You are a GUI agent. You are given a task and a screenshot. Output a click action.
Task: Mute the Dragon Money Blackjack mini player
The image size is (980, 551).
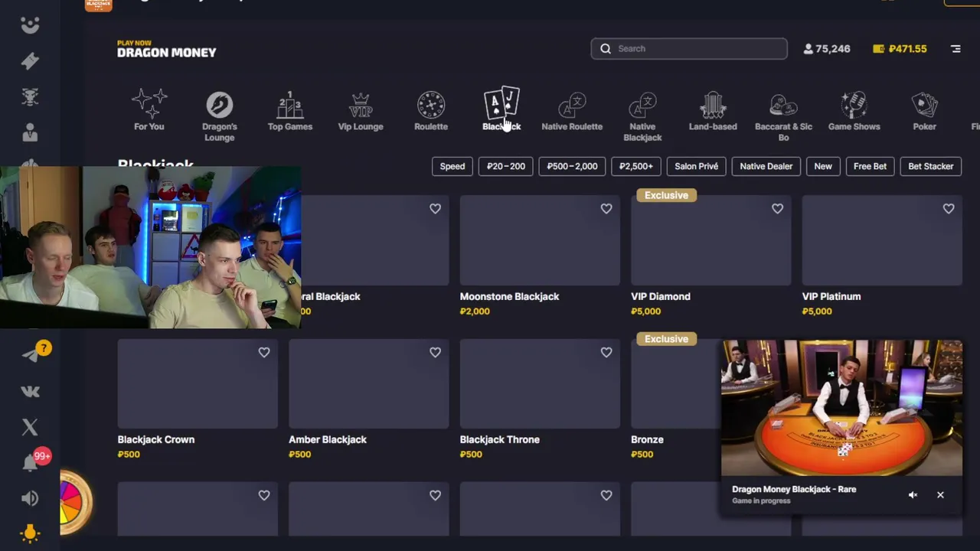pyautogui.click(x=913, y=495)
